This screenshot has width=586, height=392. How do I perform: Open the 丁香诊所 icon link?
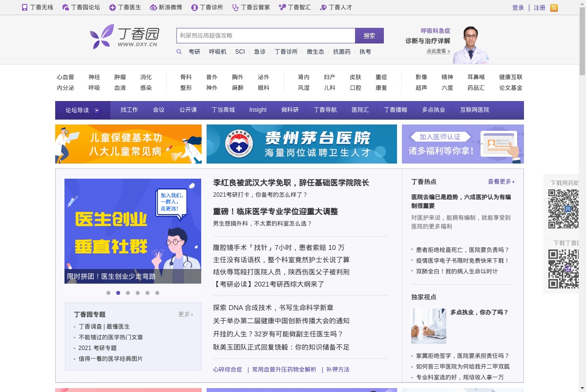(194, 7)
